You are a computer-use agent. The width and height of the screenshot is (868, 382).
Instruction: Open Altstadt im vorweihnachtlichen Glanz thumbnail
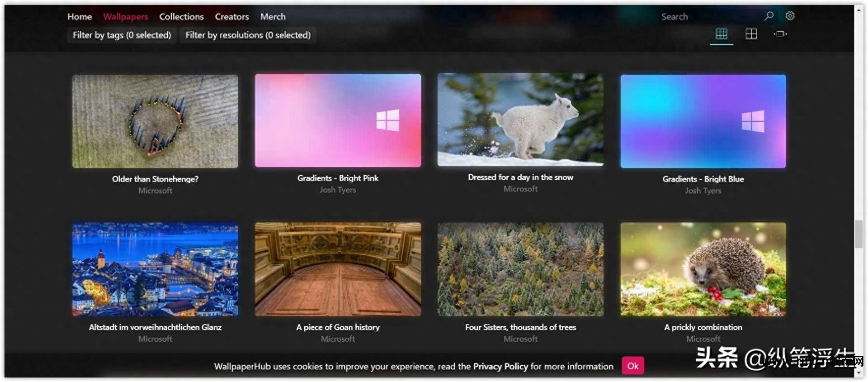tap(155, 269)
